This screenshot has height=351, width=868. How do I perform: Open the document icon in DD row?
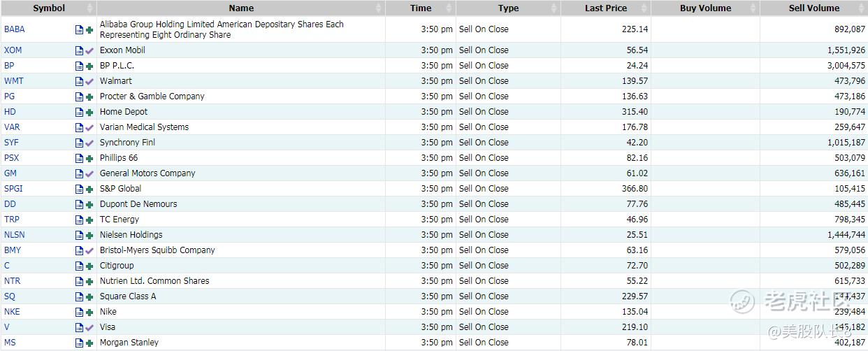(79, 204)
